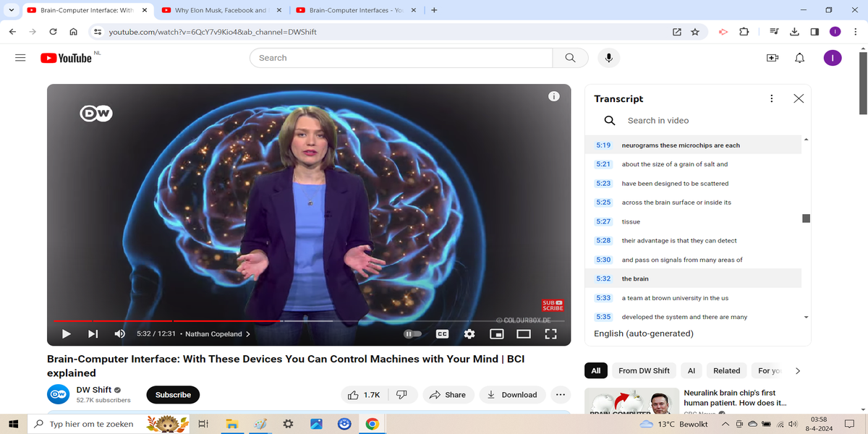Open the Create video icon
Image resolution: width=868 pixels, height=434 pixels.
[x=773, y=58]
